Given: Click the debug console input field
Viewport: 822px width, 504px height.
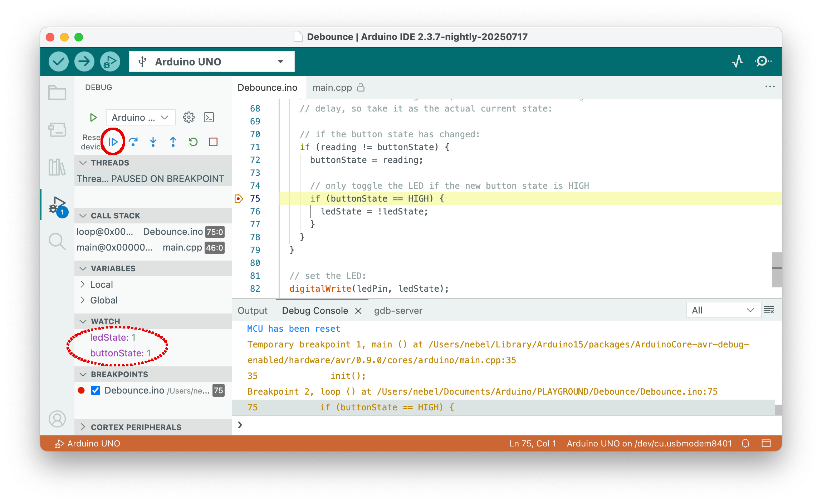Looking at the screenshot, I should [x=501, y=425].
